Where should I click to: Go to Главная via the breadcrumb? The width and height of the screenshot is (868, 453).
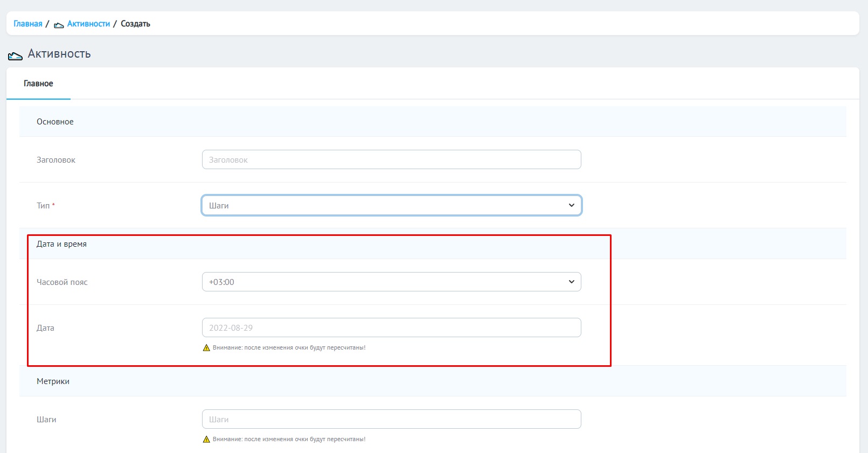pos(27,24)
